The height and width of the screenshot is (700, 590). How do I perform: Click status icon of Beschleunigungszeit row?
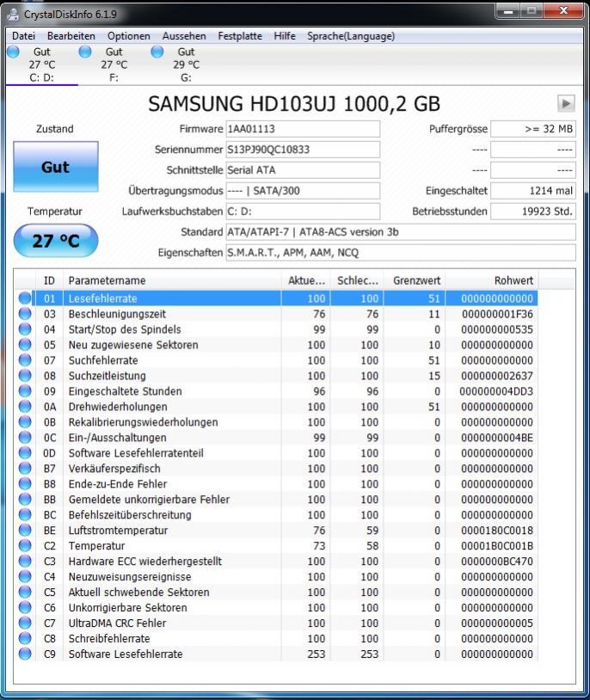coord(25,314)
